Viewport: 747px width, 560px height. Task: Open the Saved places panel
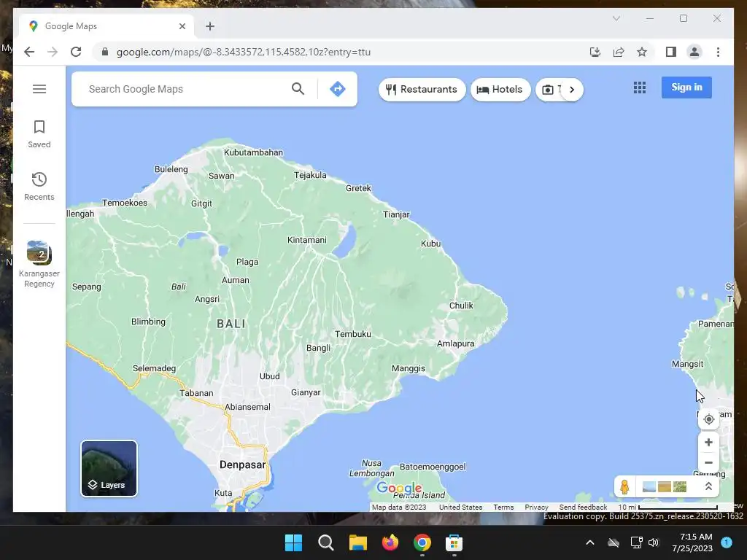click(x=39, y=134)
